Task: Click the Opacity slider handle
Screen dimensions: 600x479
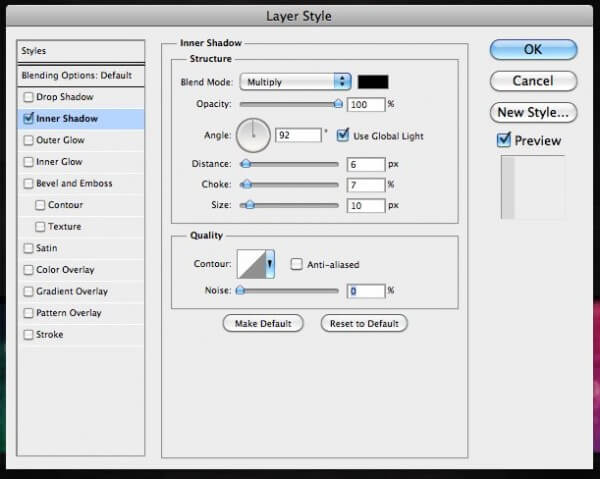Action: tap(338, 104)
